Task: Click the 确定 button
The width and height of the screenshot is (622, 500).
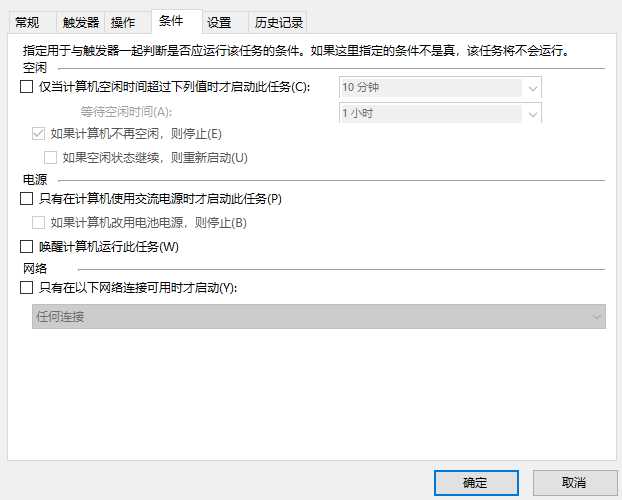Action: tap(476, 483)
